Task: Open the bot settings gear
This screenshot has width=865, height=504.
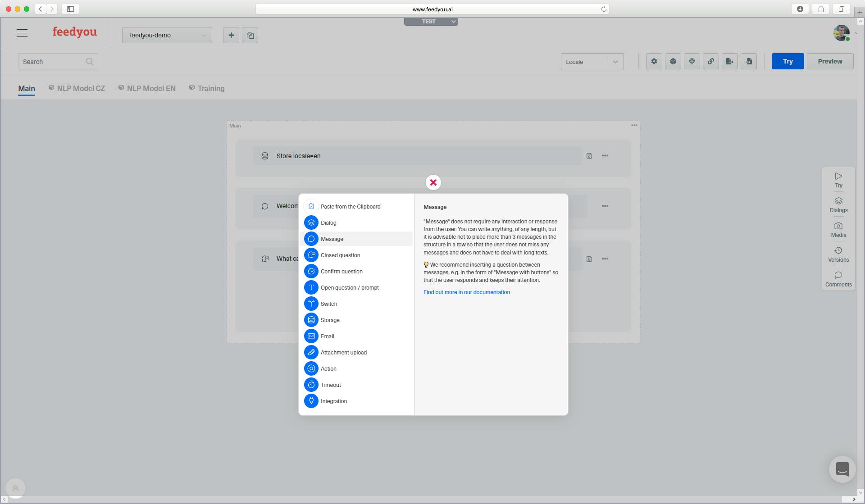Action: tap(654, 61)
